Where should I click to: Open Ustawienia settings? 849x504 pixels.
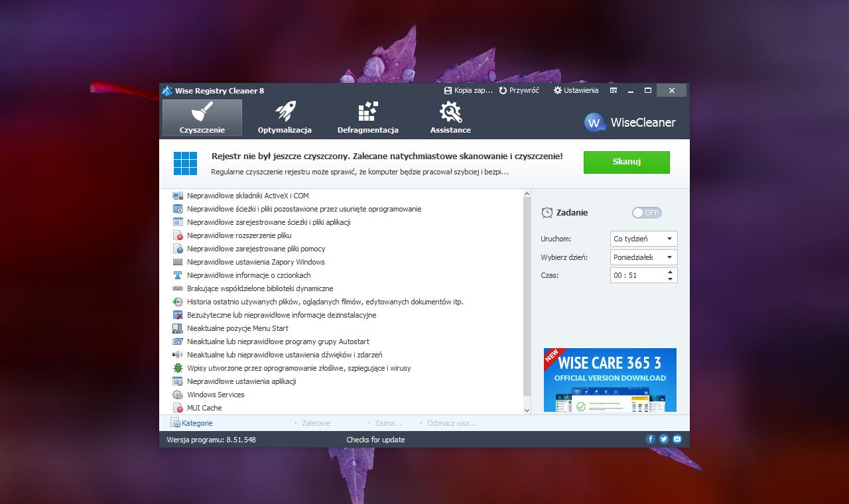pos(576,90)
